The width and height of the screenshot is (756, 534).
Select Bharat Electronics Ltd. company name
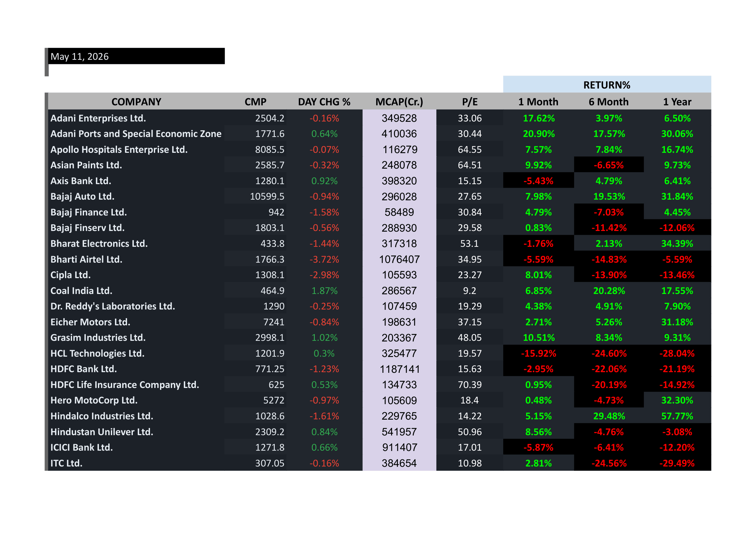(99, 244)
